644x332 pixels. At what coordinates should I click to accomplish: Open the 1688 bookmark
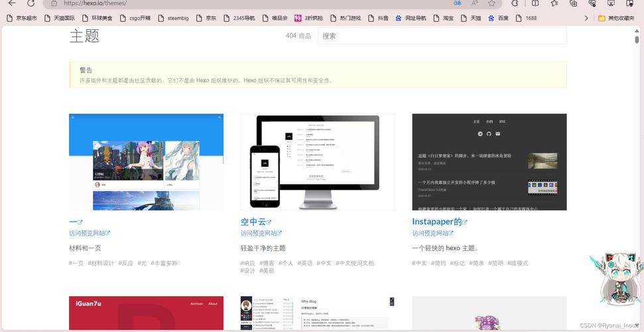[526, 18]
